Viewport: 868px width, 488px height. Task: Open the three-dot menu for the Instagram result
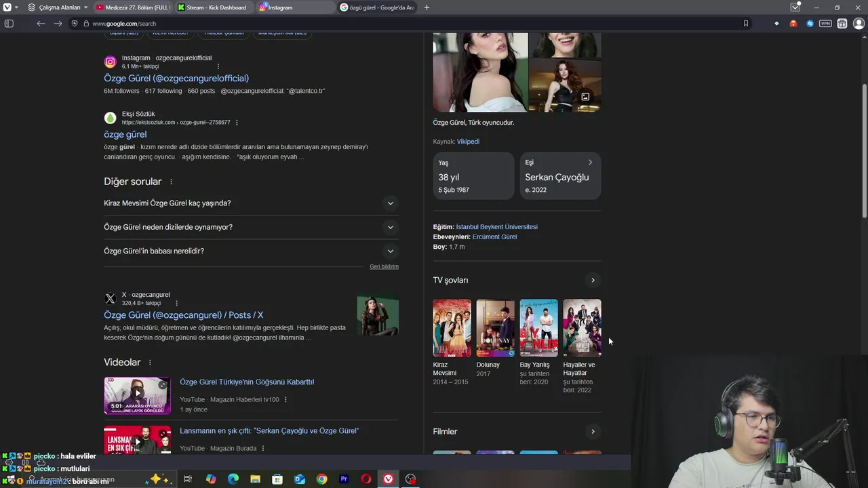tap(218, 66)
